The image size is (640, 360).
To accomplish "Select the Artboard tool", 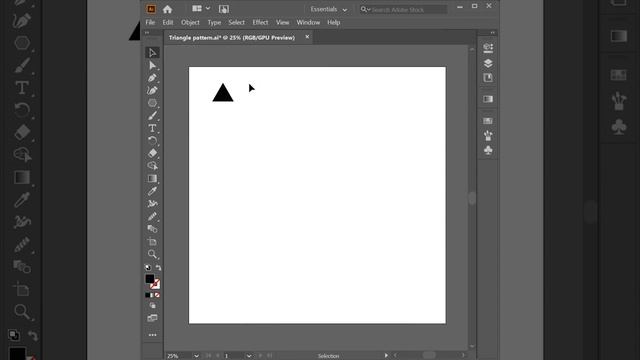I will pyautogui.click(x=152, y=242).
